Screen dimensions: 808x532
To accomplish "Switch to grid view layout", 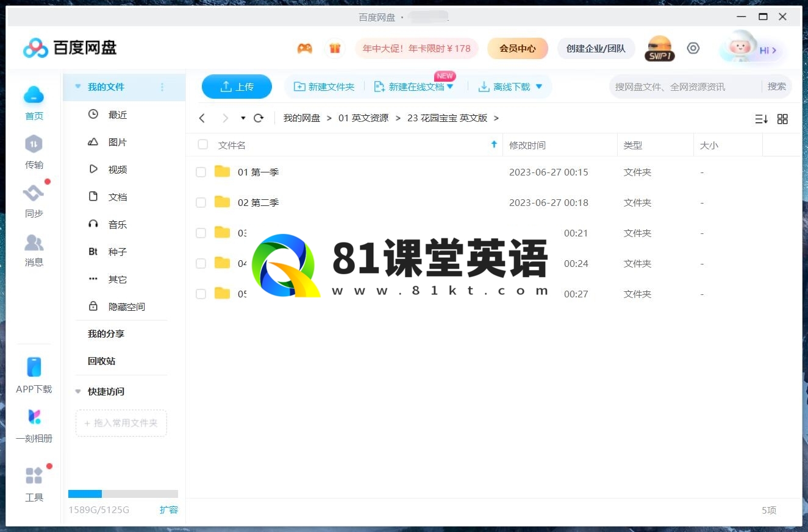I will click(x=783, y=119).
